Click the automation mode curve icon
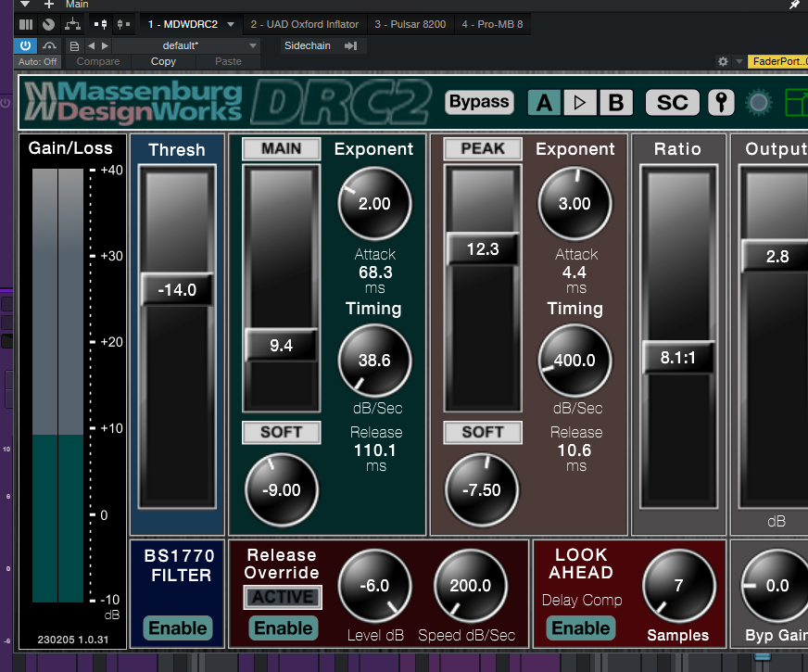This screenshot has height=672, width=808. pos(49,45)
